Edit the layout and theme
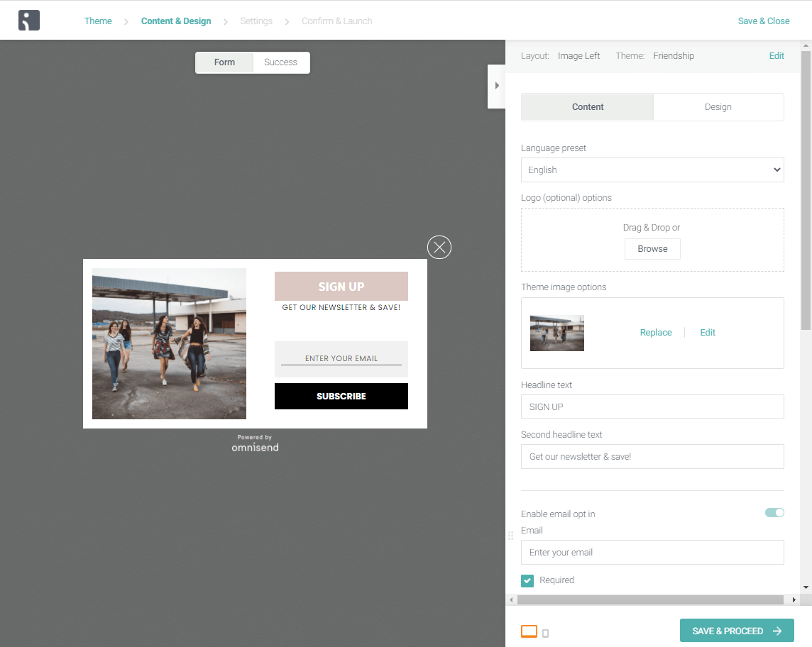812x647 pixels. pyautogui.click(x=777, y=56)
